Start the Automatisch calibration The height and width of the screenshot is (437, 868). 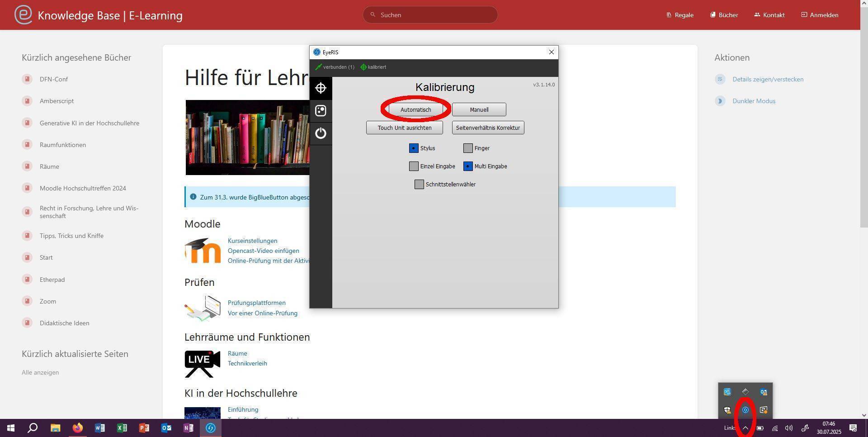pos(415,109)
